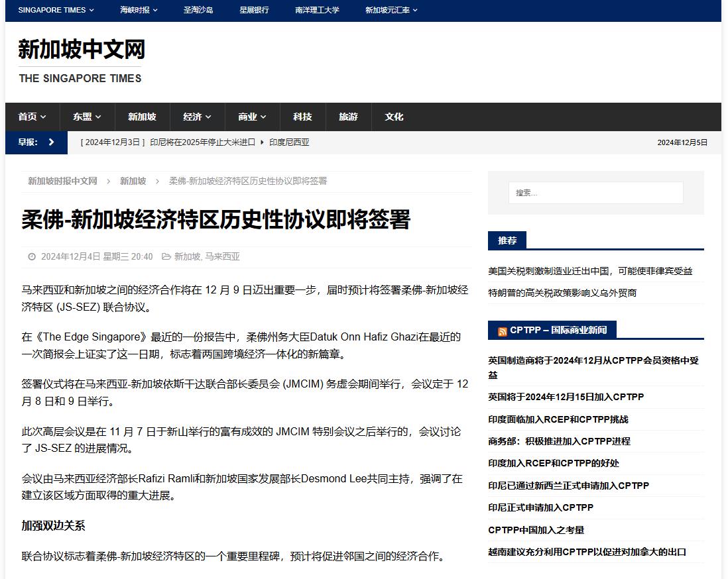Open the 经济 navigation dropdown

pyautogui.click(x=198, y=117)
